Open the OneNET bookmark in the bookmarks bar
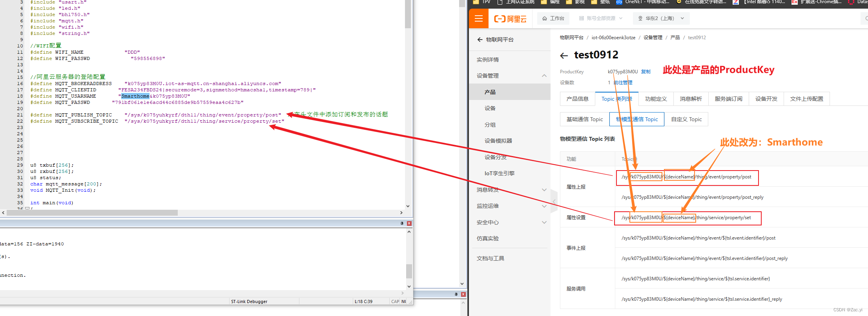This screenshot has height=316, width=868. point(643,2)
